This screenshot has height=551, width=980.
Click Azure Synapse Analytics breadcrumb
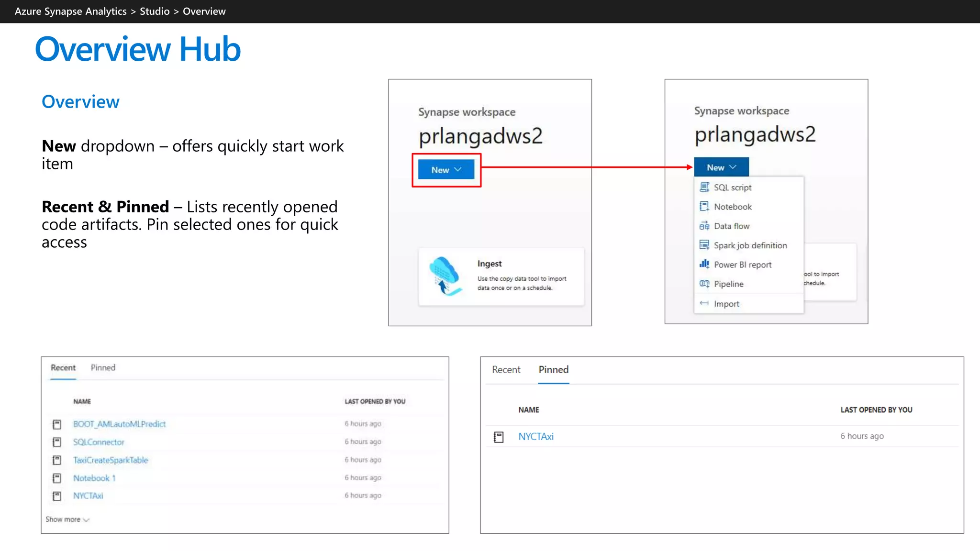pyautogui.click(x=71, y=11)
